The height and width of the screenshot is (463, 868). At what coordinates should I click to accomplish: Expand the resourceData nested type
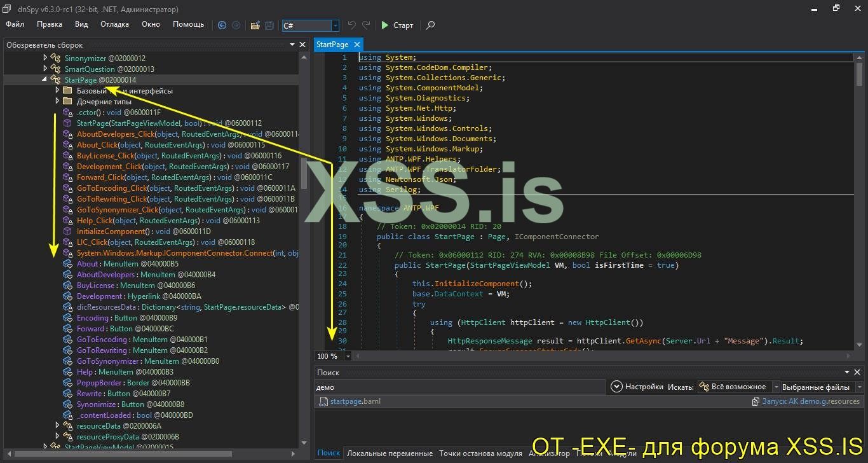(x=57, y=425)
